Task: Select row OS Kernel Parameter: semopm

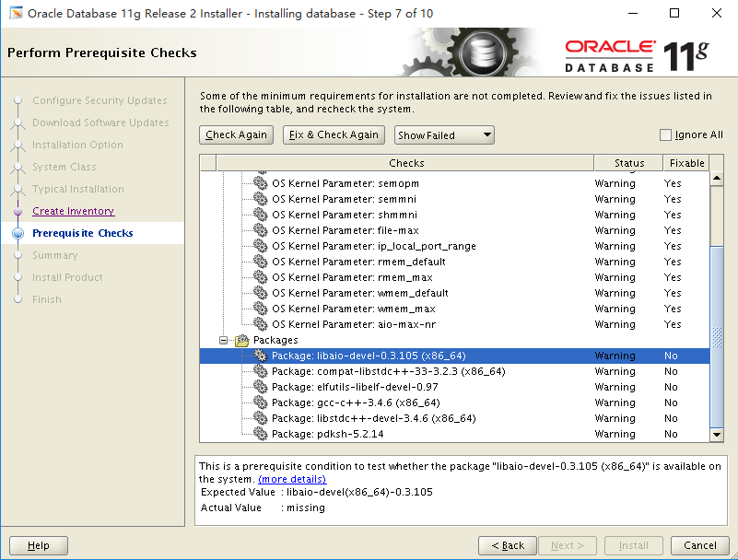Action: 454,183
